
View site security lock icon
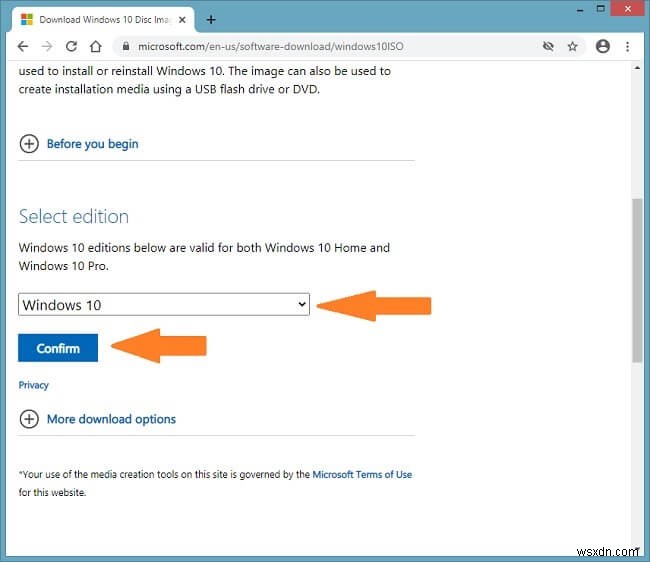[126, 46]
